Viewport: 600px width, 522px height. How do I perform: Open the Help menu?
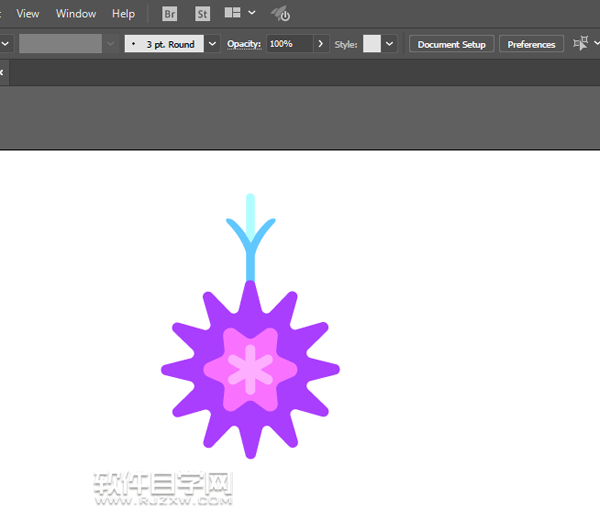[123, 14]
